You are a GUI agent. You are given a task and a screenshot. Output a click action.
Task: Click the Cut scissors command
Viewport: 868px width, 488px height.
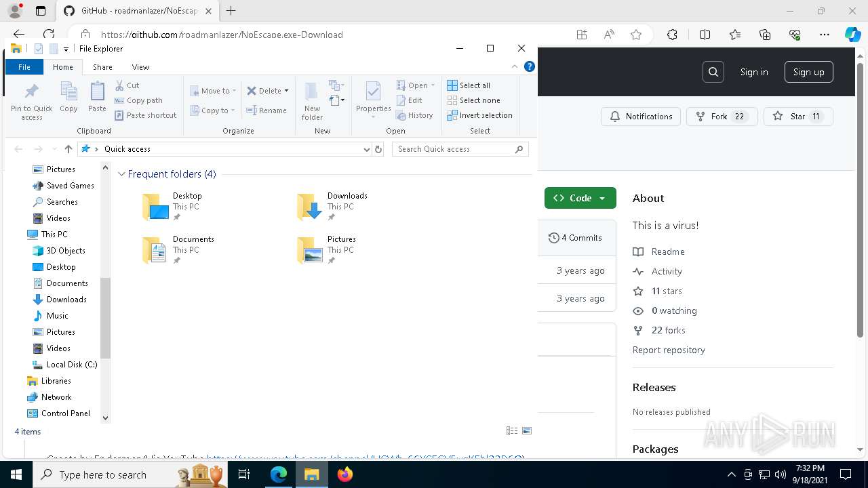[127, 85]
